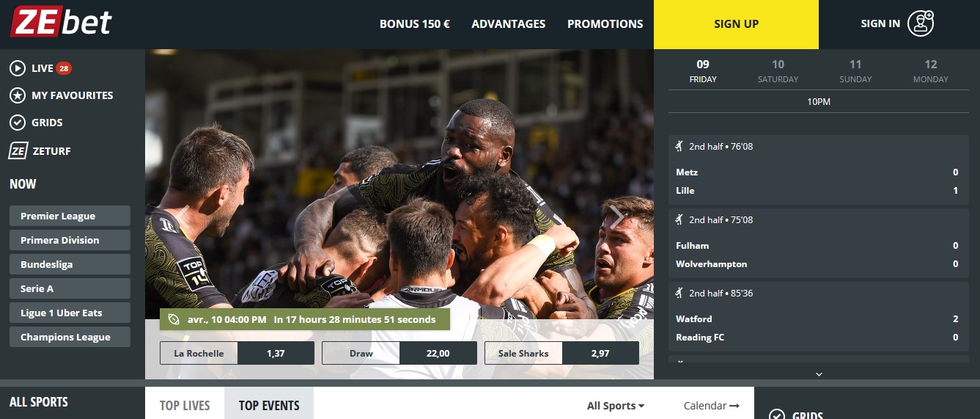Image resolution: width=980 pixels, height=419 pixels.
Task: Open the Calendar arrow link
Action: (711, 406)
